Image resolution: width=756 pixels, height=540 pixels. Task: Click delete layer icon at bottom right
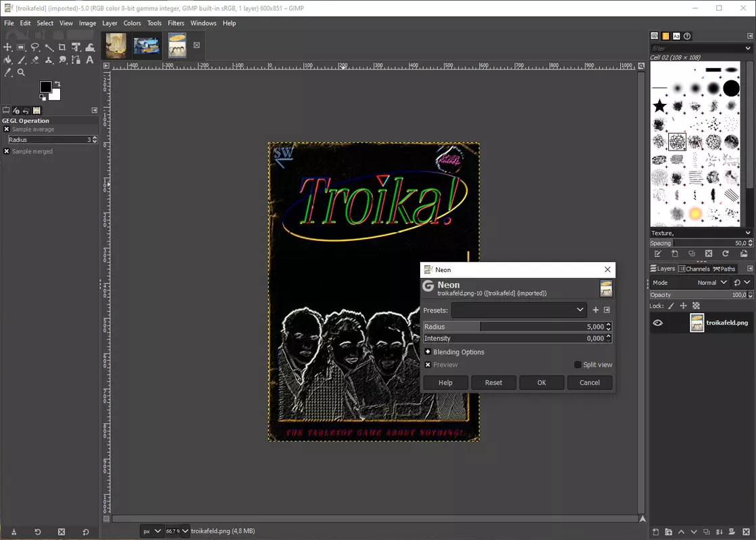point(746,532)
